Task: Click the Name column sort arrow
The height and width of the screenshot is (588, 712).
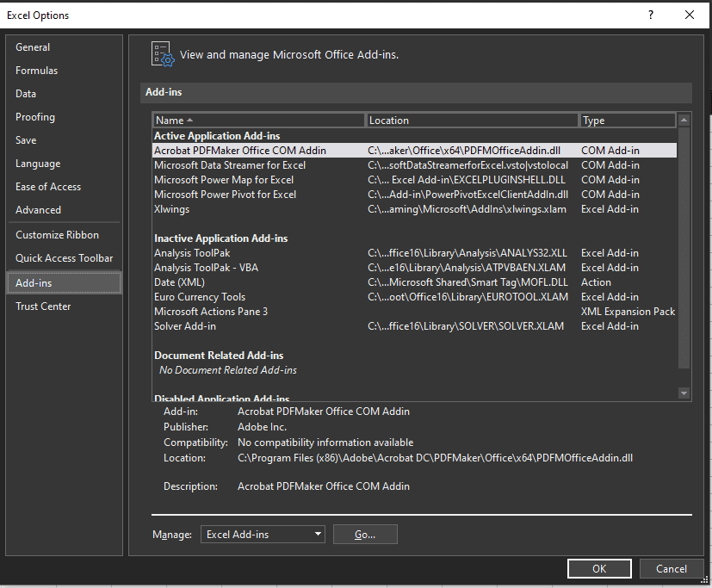Action: [x=189, y=121]
